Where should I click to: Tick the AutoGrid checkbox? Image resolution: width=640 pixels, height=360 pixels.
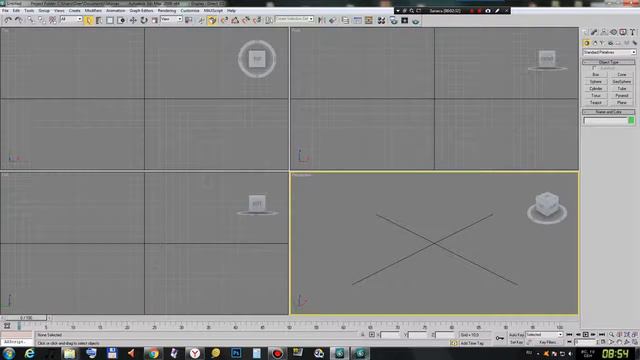[x=593, y=68]
